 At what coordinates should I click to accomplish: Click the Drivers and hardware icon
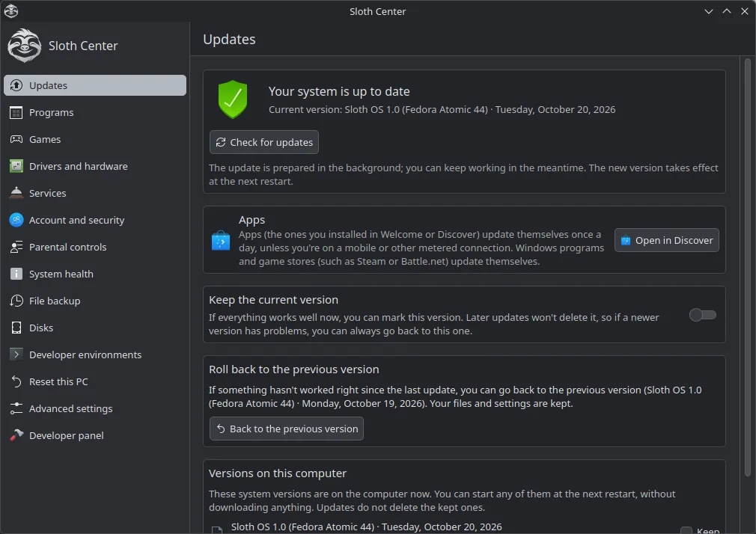point(16,166)
